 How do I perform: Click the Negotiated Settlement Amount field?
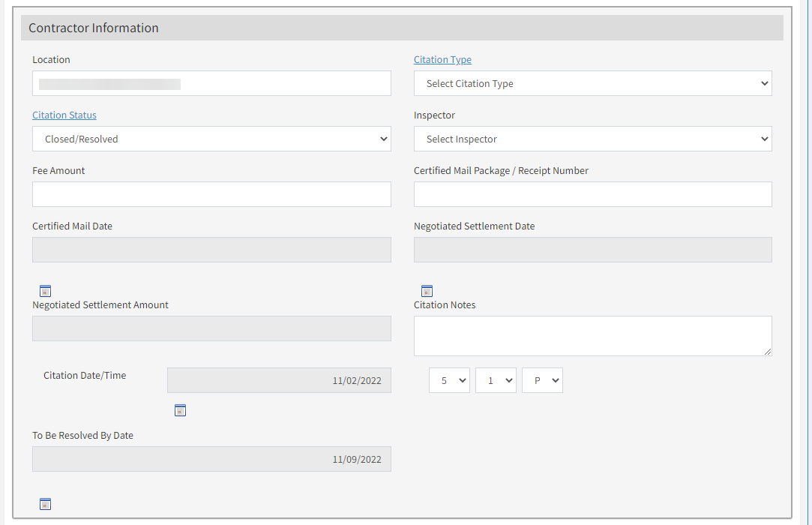211,328
